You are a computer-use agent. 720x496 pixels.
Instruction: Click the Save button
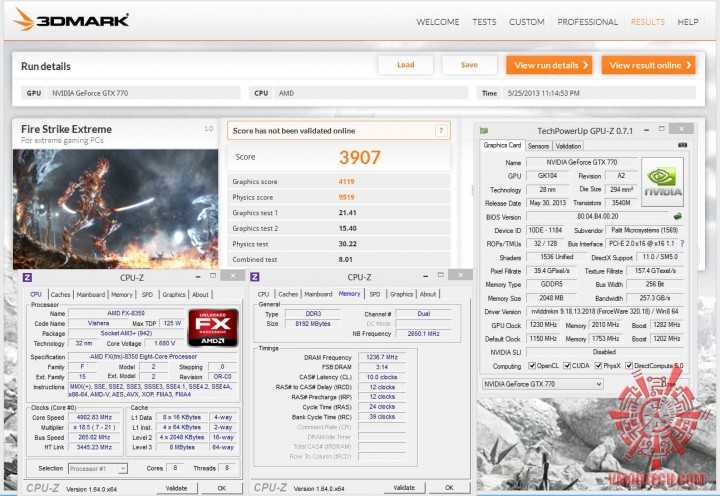coord(469,65)
